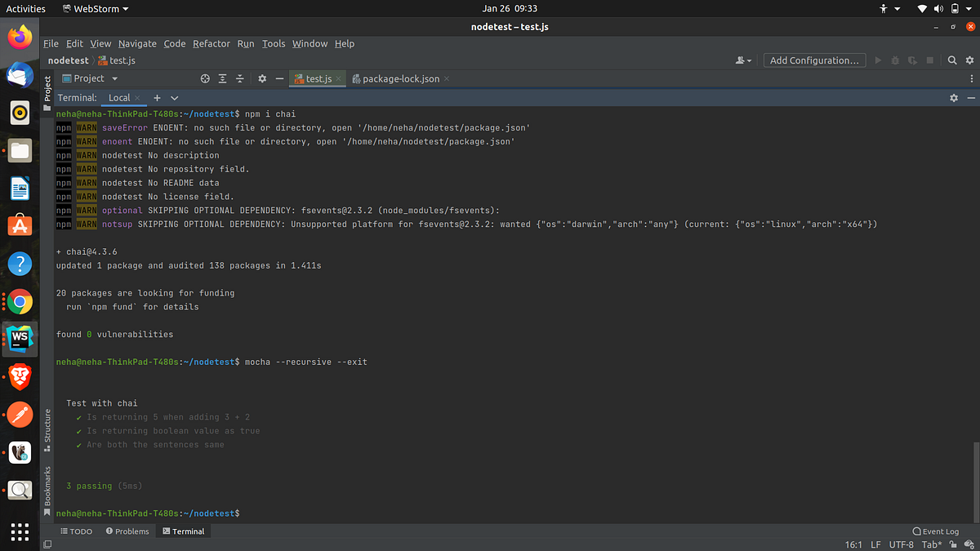The height and width of the screenshot is (551, 980).
Task: Close the Local terminal session tab
Action: [x=138, y=98]
